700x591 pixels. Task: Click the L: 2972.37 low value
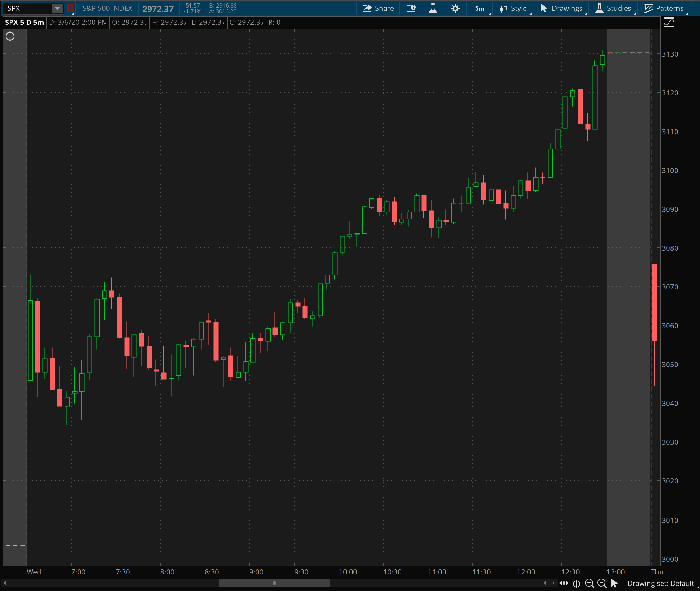coord(208,23)
